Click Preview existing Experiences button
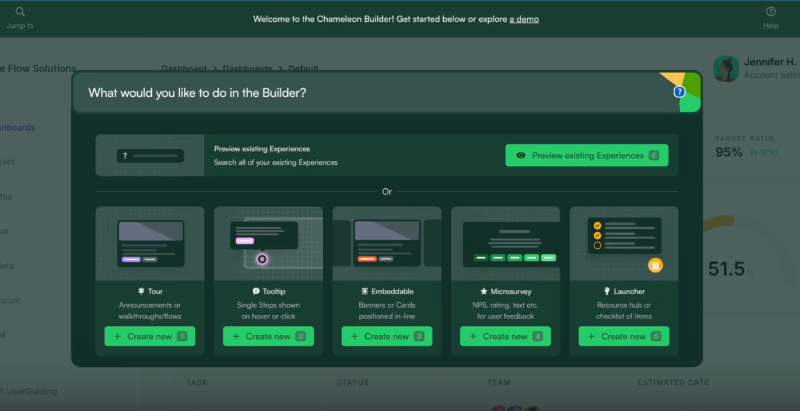 click(587, 155)
